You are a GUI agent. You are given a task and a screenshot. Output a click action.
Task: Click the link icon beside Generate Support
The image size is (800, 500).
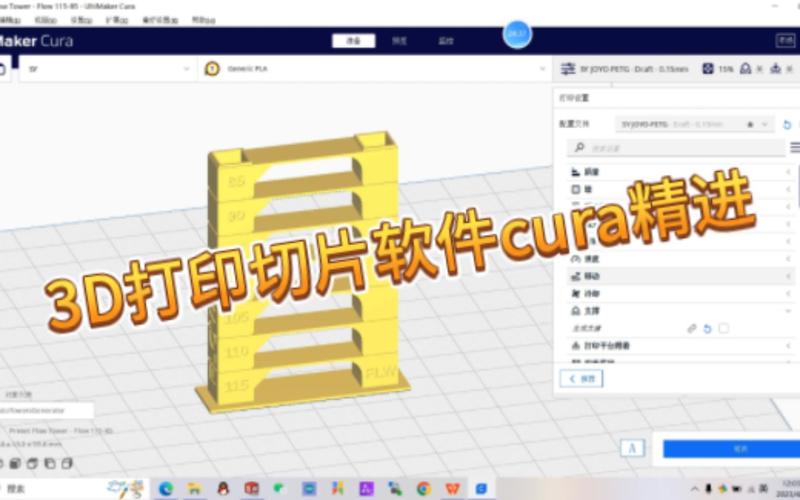pos(691,329)
